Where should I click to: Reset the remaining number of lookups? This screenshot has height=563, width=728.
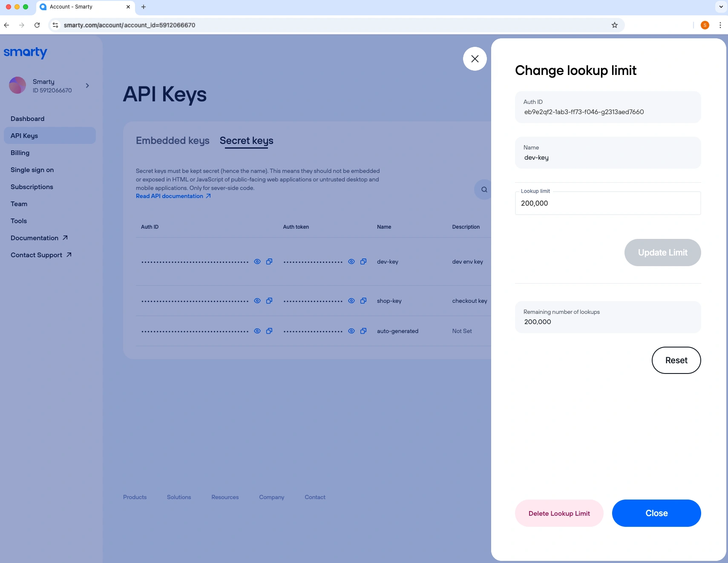[676, 360]
